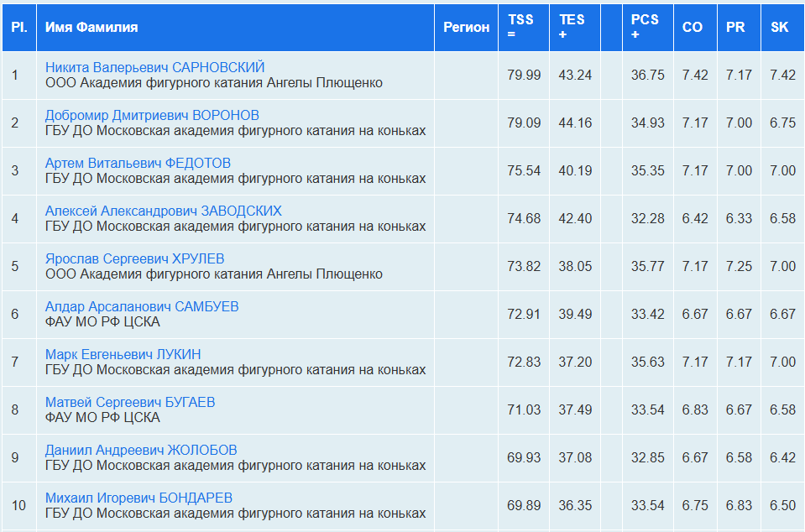This screenshot has height=532, width=805.
Task: Select TSS value 79.99
Action: pos(524,75)
